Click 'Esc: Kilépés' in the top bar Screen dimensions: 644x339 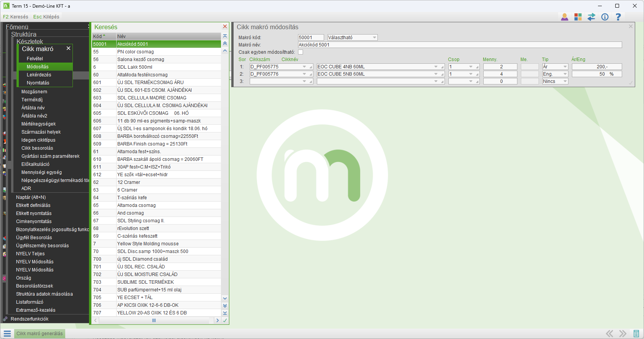coord(46,17)
